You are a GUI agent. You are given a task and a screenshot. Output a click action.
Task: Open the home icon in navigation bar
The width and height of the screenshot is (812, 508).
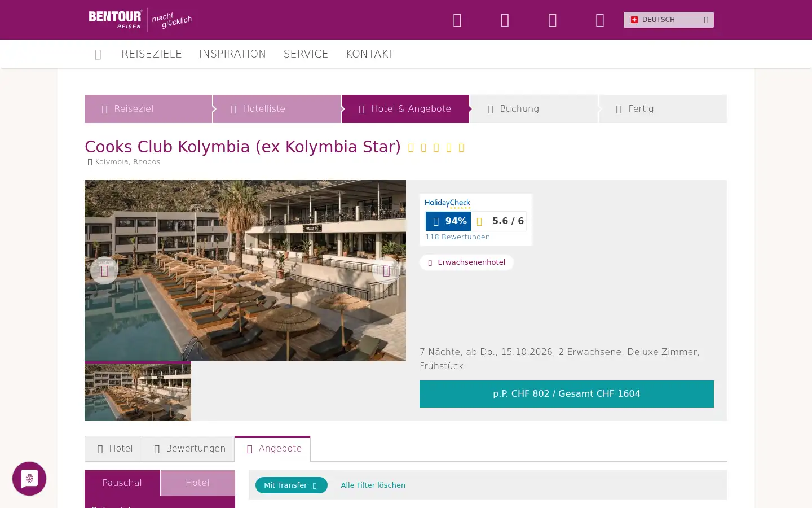[x=98, y=54]
